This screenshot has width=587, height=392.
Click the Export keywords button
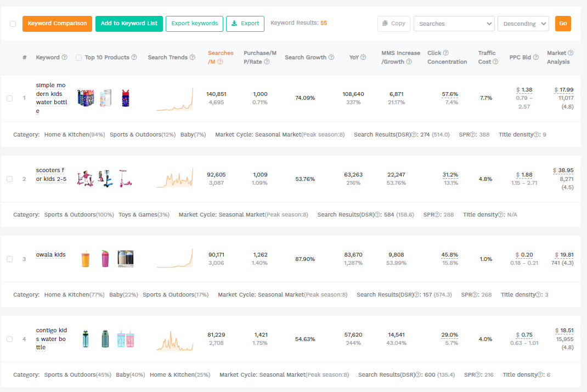pos(195,24)
